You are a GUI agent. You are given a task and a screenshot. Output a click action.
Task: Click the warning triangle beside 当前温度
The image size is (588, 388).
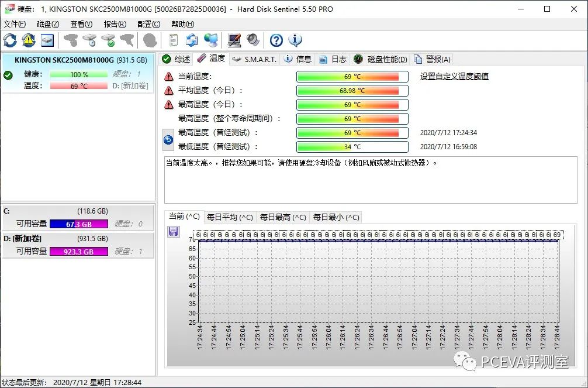[169, 77]
